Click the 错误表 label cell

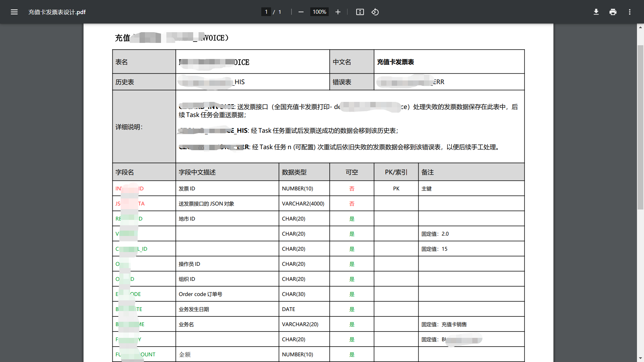click(x=352, y=82)
